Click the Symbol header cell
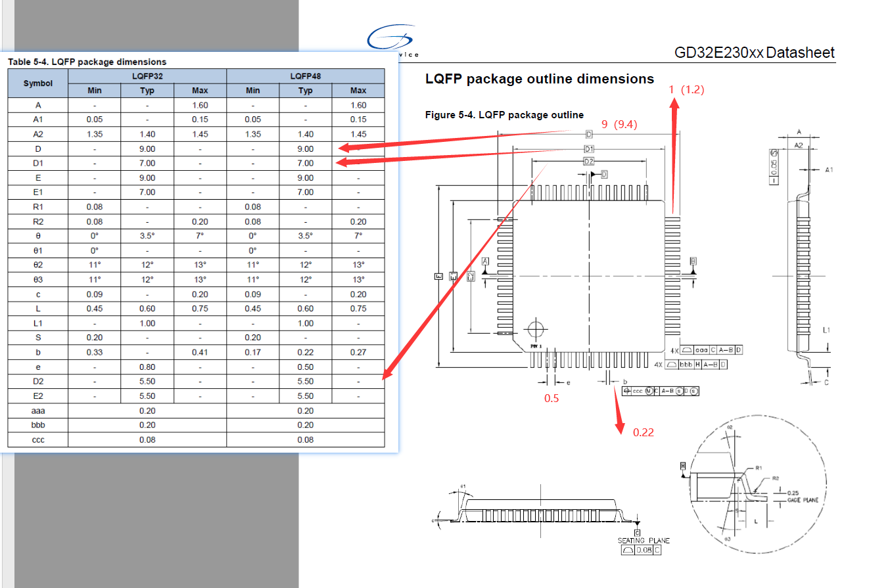 click(37, 83)
